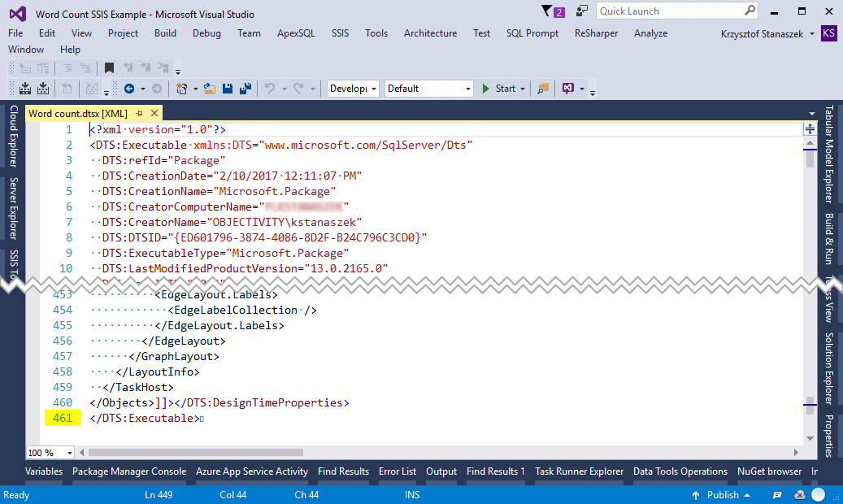Undo the last action icon
Screen dimensions: 843x504
270,89
